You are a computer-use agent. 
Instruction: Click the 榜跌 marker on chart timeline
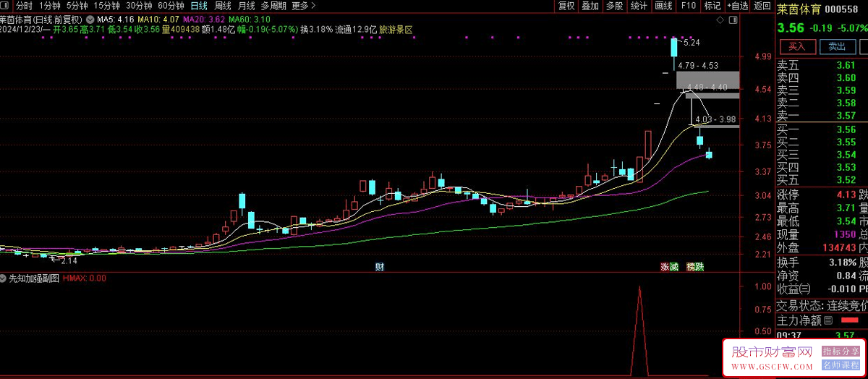[695, 267]
